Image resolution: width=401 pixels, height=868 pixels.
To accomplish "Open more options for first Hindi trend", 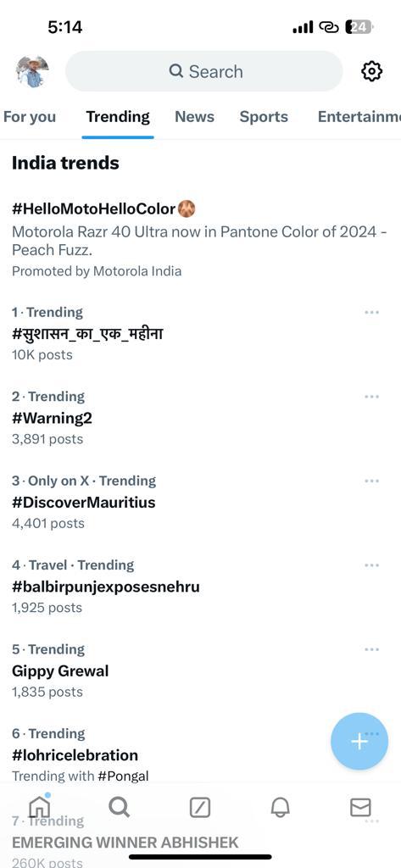I will [371, 313].
